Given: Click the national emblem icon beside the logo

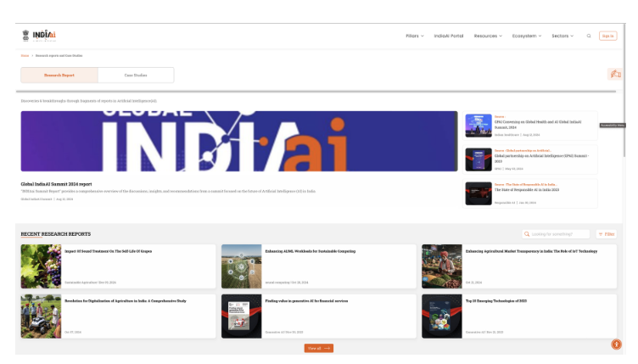Looking at the screenshot, I should (25, 36).
